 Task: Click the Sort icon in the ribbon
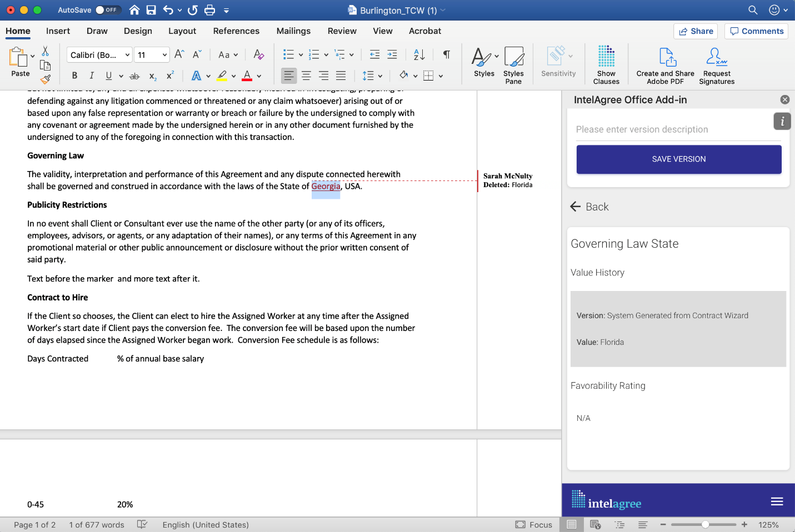[x=418, y=54]
